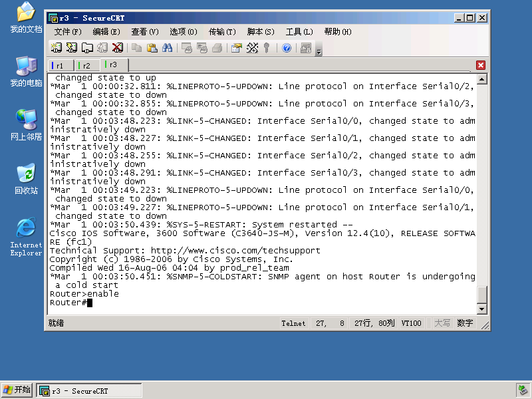
Task: Click the terminal scrollbar down arrow
Action: [x=482, y=309]
